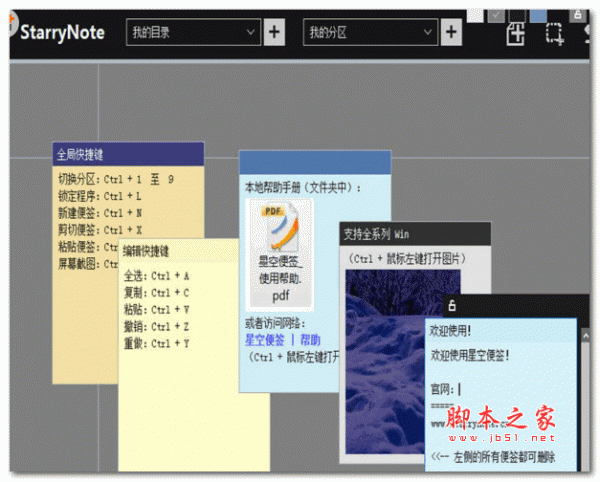Open the 星空便签_使用帮助.pdf file icon
This screenshot has height=482, width=600.
pos(280,254)
